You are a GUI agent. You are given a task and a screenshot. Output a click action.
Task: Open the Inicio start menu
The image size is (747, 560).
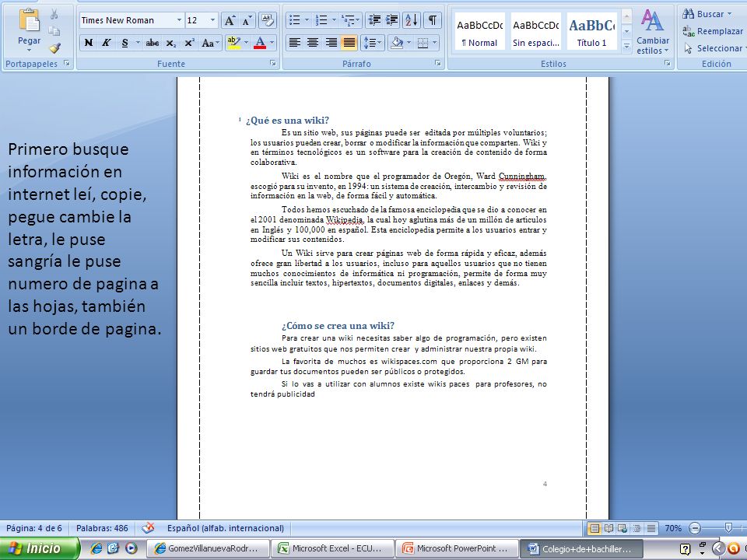point(39,548)
